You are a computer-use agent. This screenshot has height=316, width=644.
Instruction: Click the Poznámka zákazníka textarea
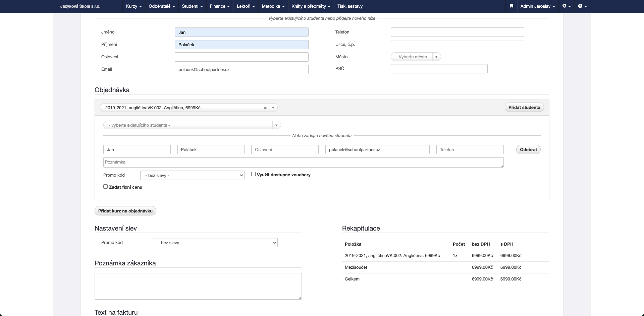point(198,286)
